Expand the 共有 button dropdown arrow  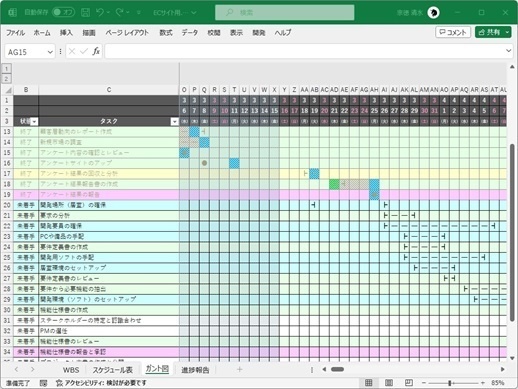pyautogui.click(x=507, y=32)
